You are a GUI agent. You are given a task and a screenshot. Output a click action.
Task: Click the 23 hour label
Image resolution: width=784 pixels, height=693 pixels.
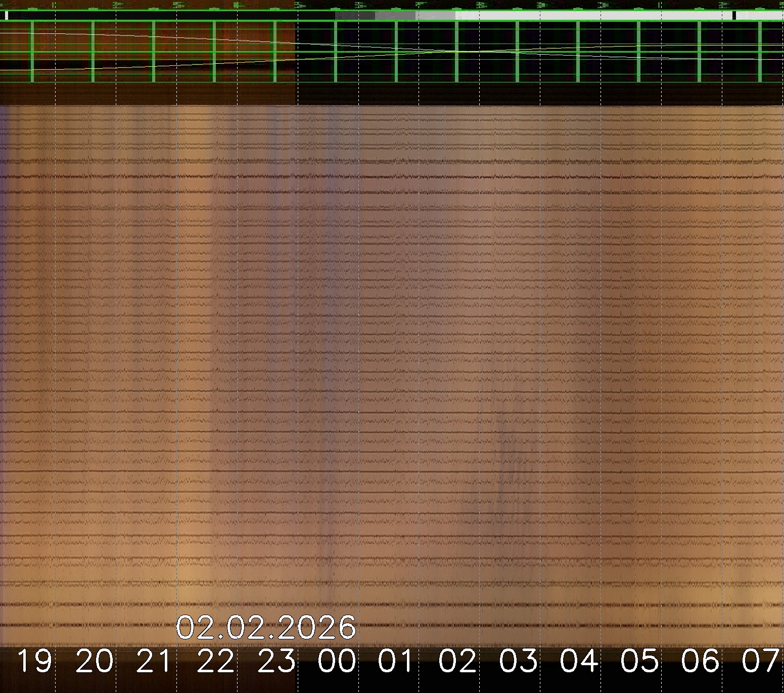(276, 661)
